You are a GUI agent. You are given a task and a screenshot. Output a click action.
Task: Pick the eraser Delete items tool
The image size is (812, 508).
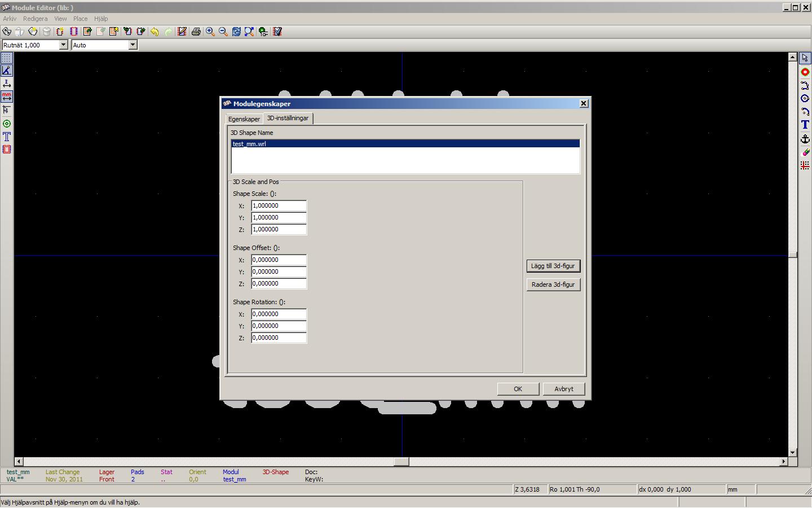coord(805,152)
